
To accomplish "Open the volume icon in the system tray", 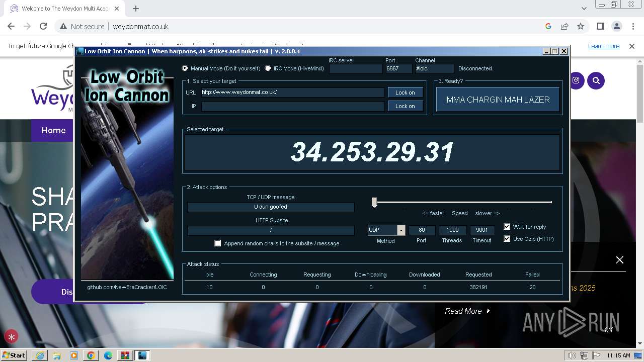I will pyautogui.click(x=572, y=355).
